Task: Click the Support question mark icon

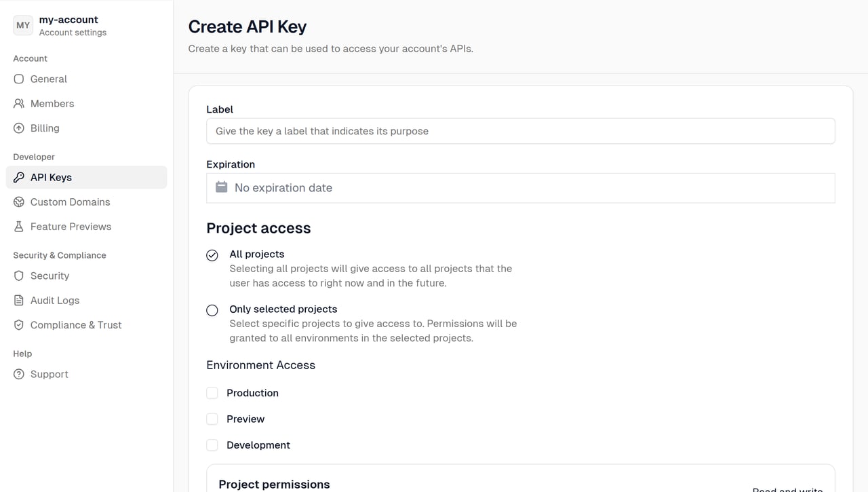Action: coord(19,374)
